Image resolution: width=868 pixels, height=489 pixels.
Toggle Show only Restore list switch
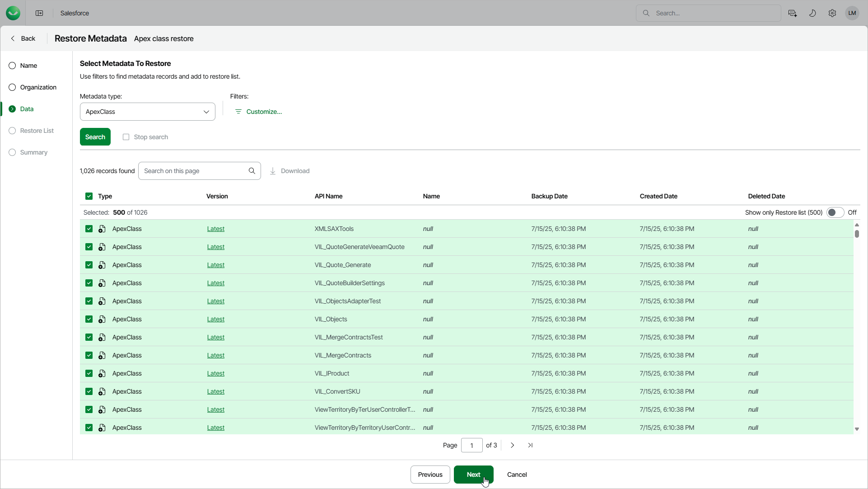[835, 212]
